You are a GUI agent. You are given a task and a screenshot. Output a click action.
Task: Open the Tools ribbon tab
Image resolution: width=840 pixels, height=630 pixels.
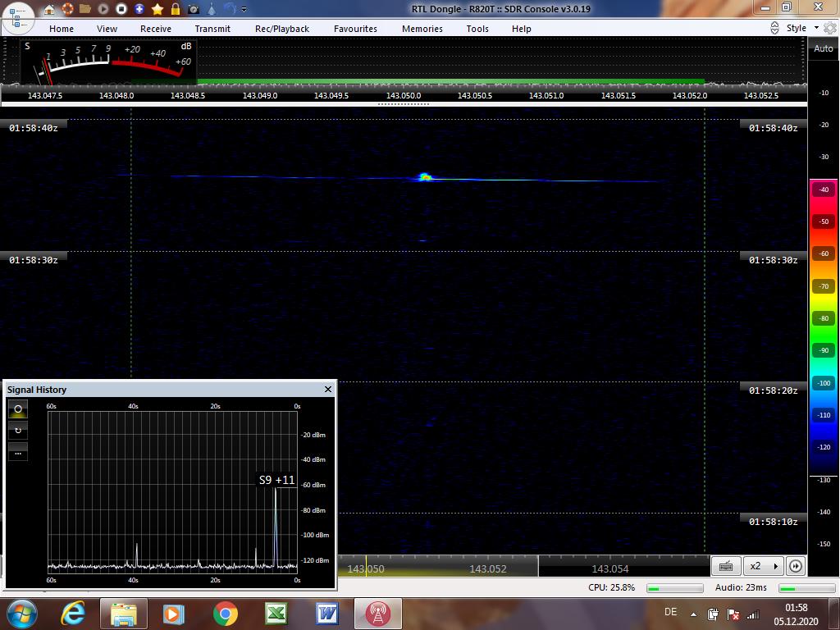tap(477, 29)
